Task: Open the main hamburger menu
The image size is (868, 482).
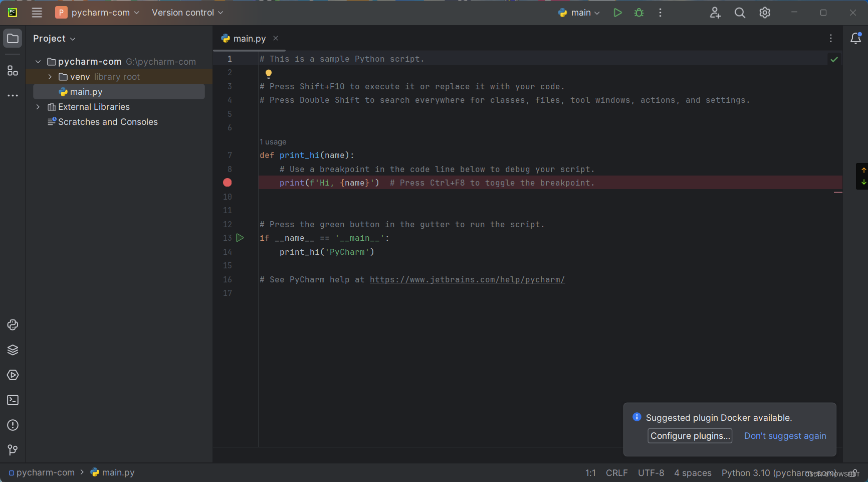Action: pos(37,13)
